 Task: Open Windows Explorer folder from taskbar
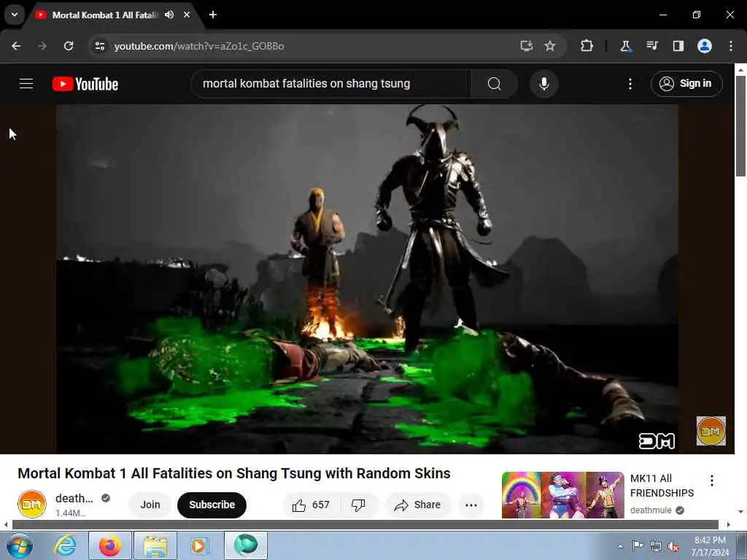(x=155, y=545)
